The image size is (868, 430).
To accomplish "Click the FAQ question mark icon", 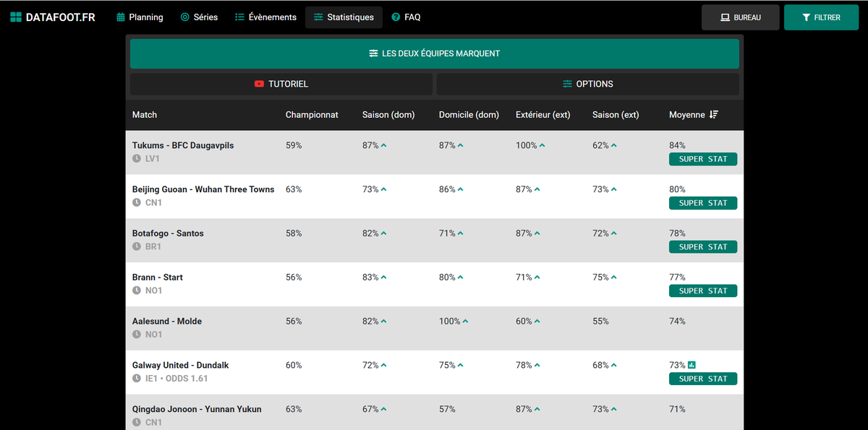I will click(x=396, y=17).
